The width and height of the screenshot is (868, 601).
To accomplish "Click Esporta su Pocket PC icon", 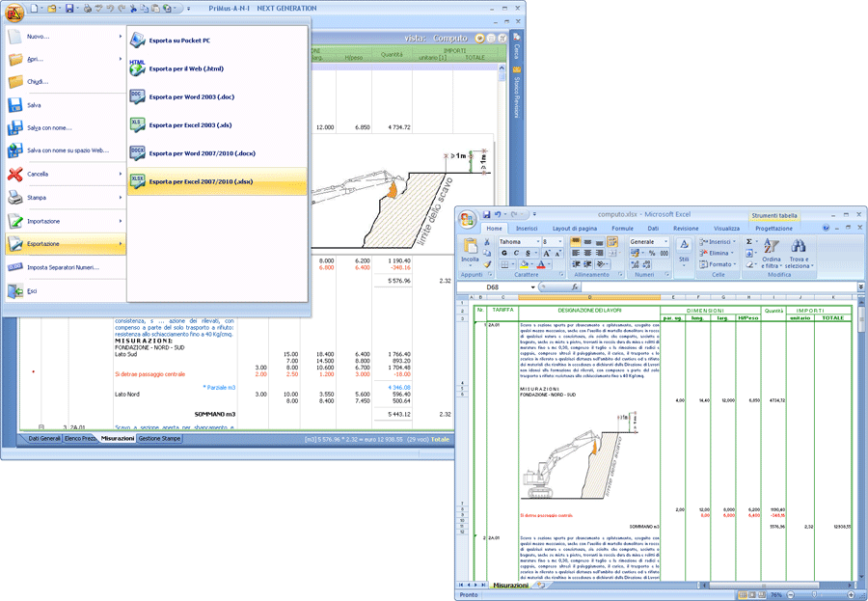I will [x=137, y=40].
